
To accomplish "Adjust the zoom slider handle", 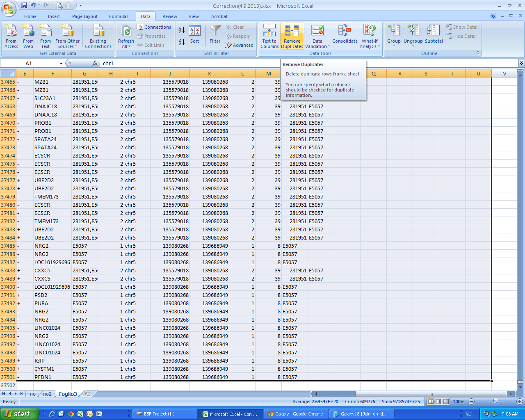I will (495, 402).
